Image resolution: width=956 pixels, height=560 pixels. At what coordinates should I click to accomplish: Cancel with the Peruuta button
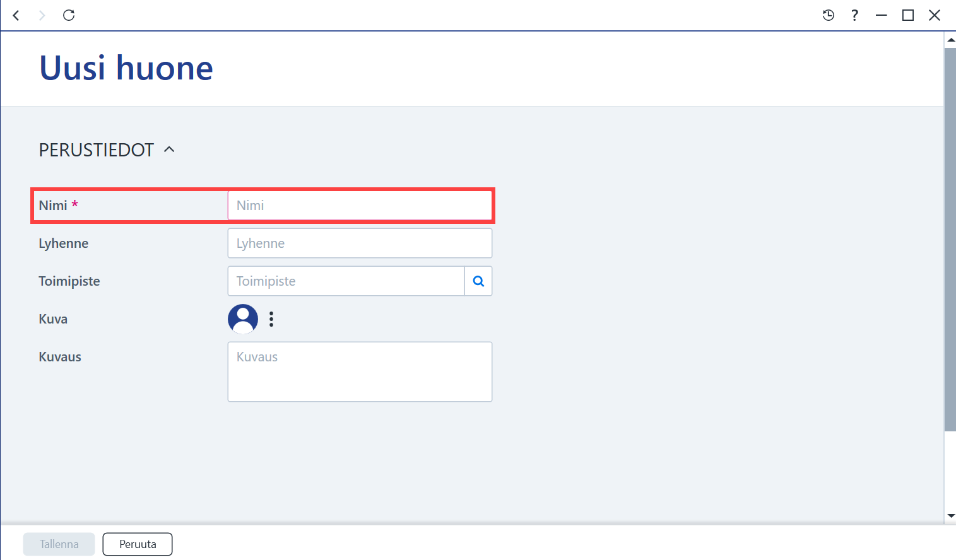(x=138, y=544)
